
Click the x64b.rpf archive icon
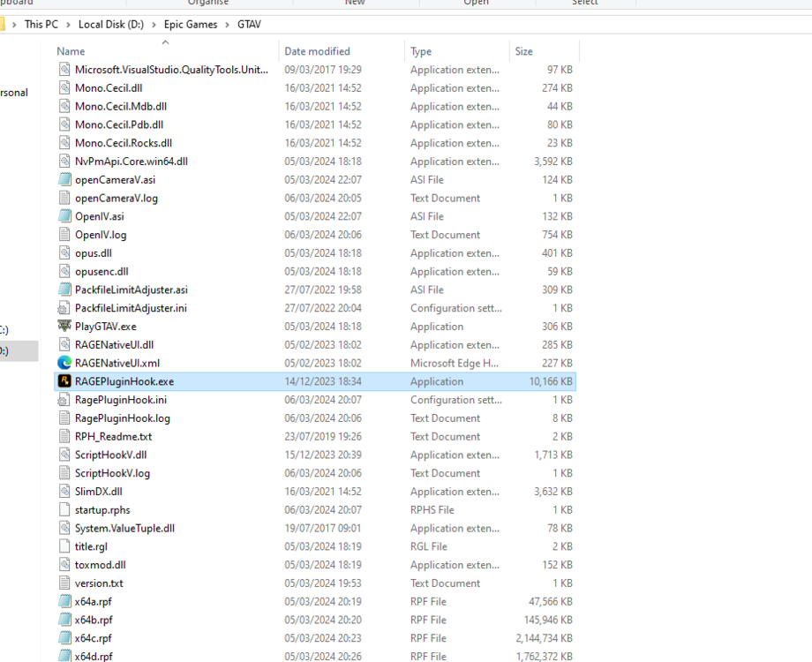coord(64,620)
